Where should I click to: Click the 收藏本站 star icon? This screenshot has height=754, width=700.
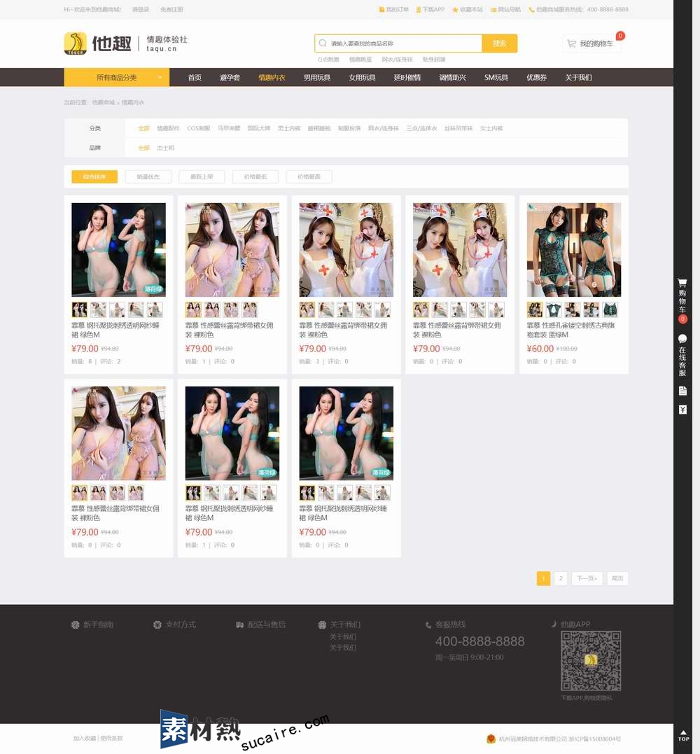pos(455,10)
